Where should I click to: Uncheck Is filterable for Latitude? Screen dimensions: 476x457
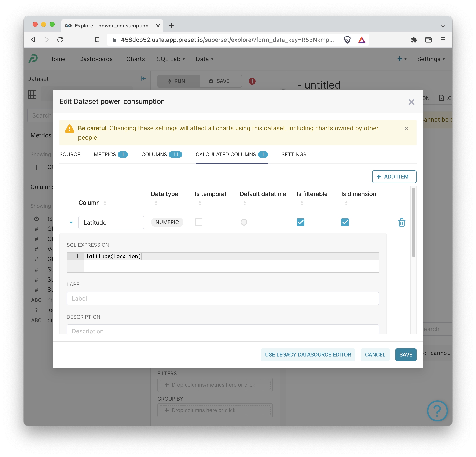click(x=300, y=222)
